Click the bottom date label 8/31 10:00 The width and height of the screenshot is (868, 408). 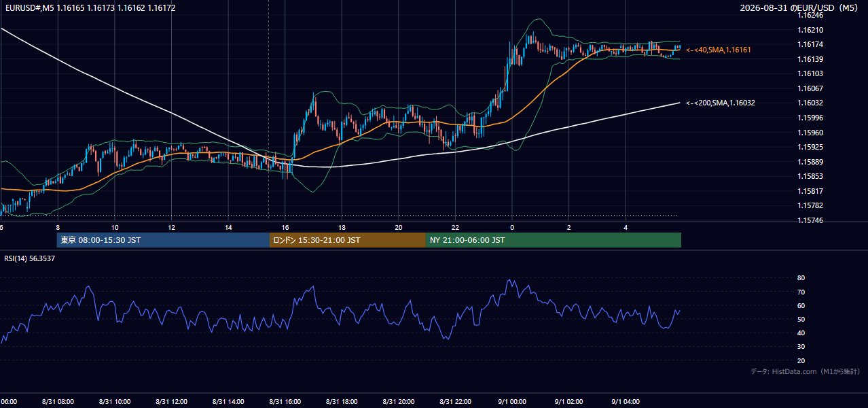pyautogui.click(x=114, y=401)
